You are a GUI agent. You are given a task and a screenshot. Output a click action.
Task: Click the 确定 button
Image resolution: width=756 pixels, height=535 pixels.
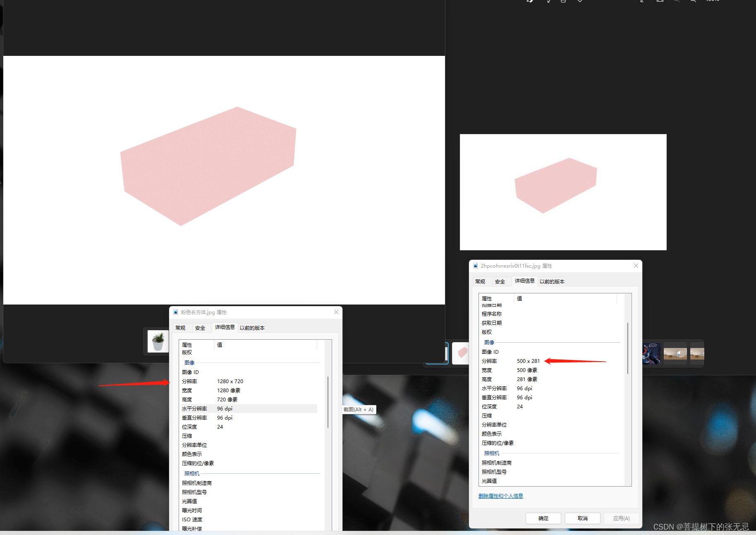tap(543, 518)
